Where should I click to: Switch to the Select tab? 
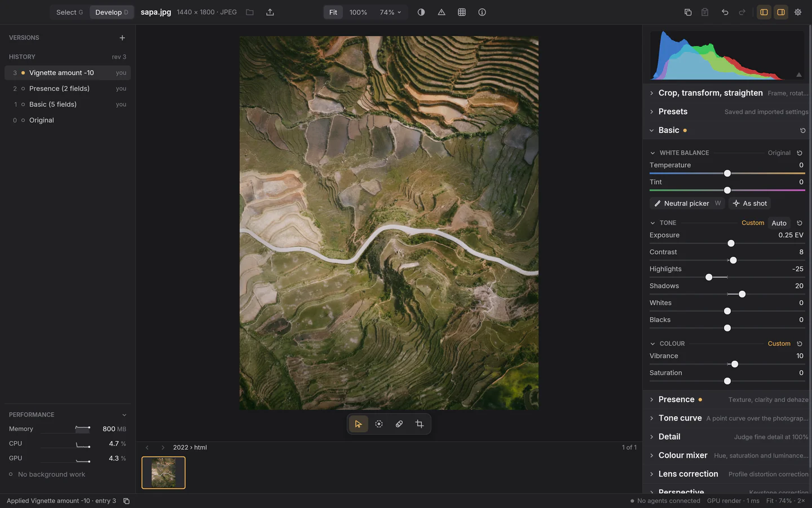(x=69, y=12)
